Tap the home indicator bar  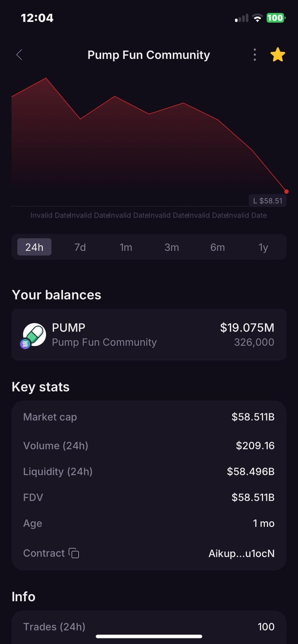[149, 636]
